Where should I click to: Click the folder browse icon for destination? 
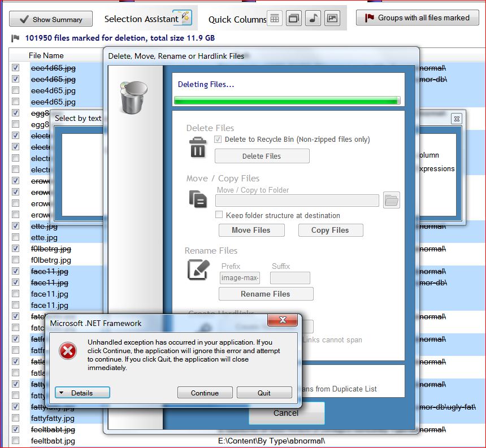[x=392, y=199]
